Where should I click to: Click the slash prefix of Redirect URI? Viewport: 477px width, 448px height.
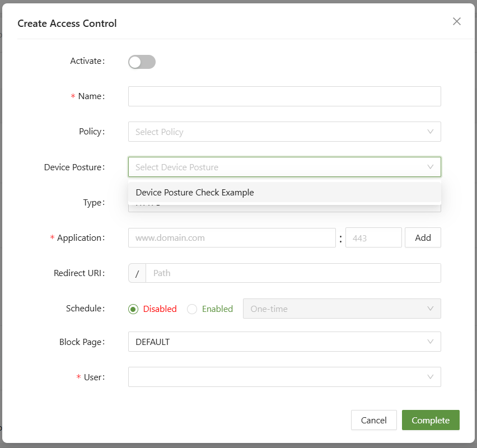click(x=137, y=273)
